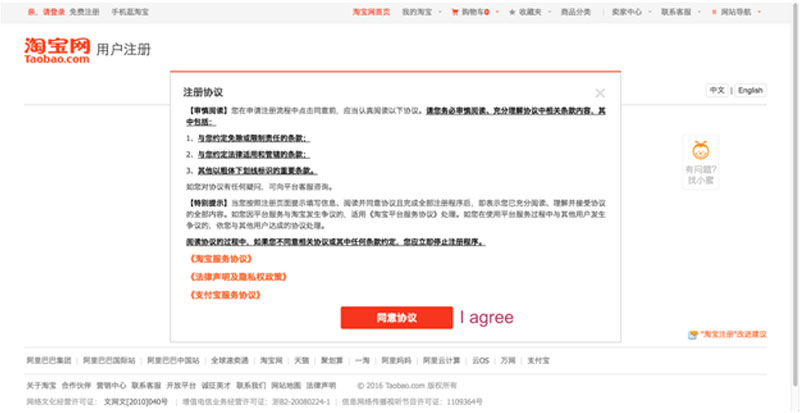Open footer link 阿里巴巴集团
Screen dimensions: 800x413
click(49, 360)
